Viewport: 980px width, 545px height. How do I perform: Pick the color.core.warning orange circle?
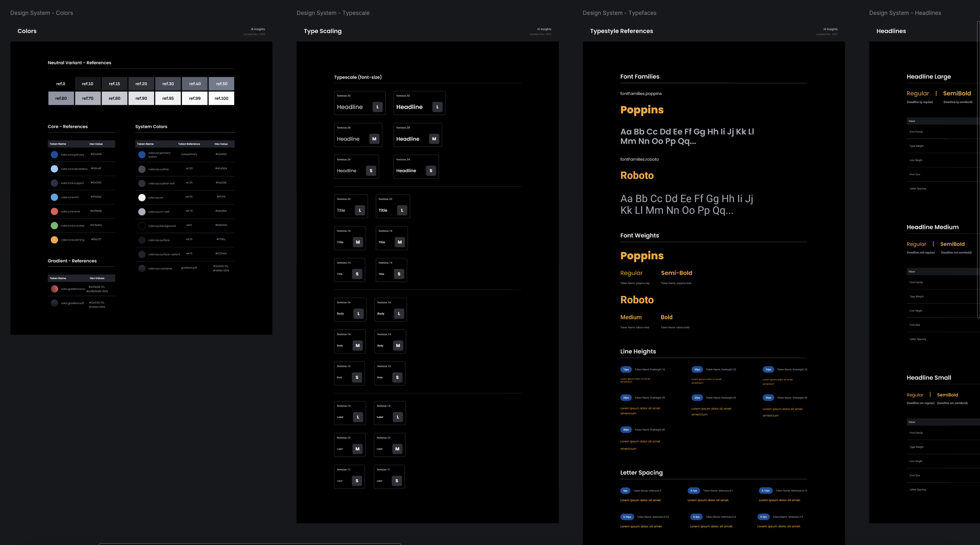pos(54,240)
